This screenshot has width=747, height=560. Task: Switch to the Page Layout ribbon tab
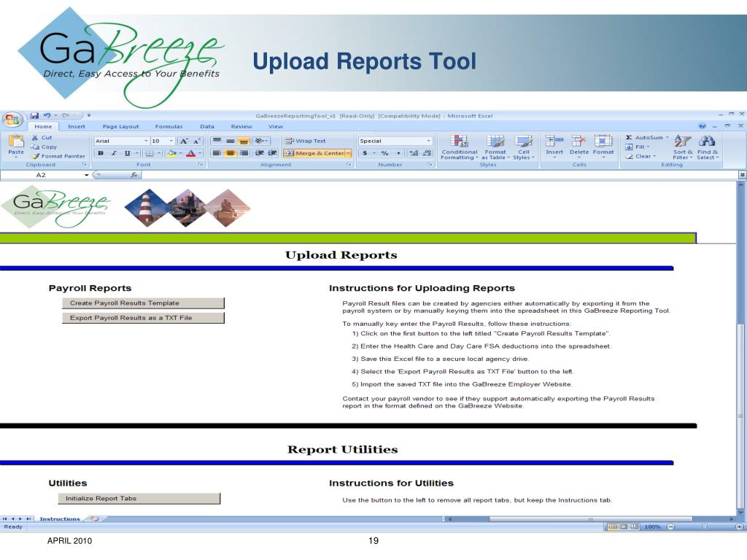point(120,127)
